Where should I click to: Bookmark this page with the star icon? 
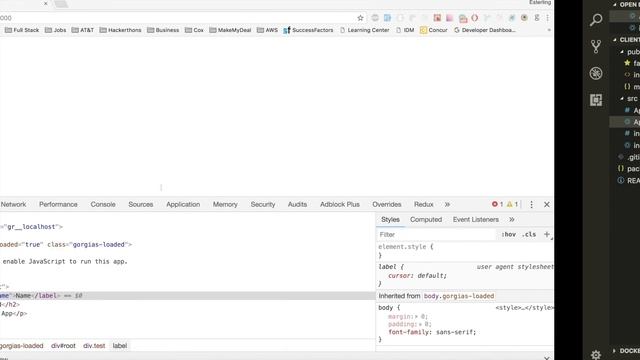click(x=360, y=18)
